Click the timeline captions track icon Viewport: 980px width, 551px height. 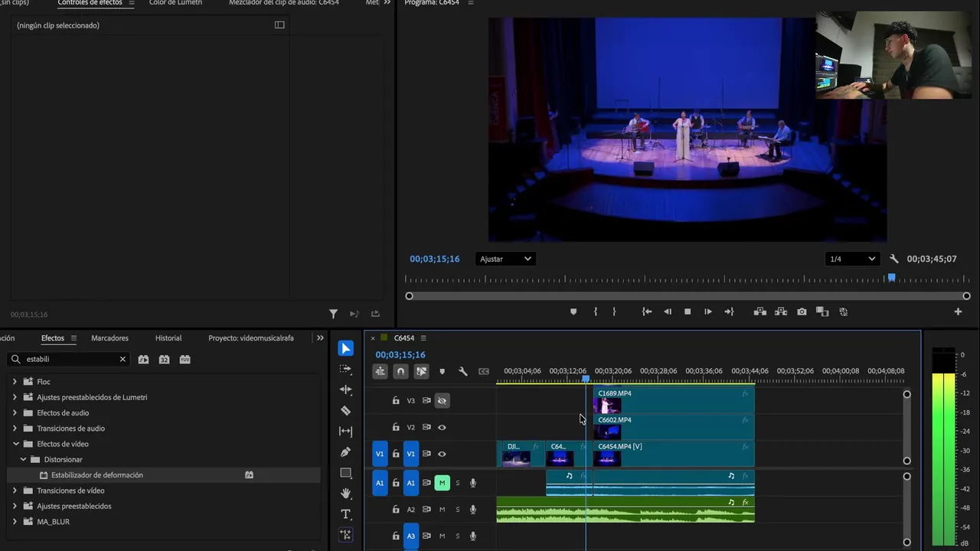coord(484,371)
